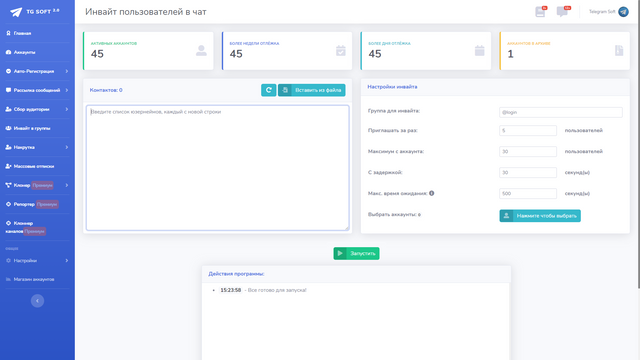Click document icon on Аккаунтов в архиве card
Image resolution: width=640 pixels, height=360 pixels.
tap(619, 51)
